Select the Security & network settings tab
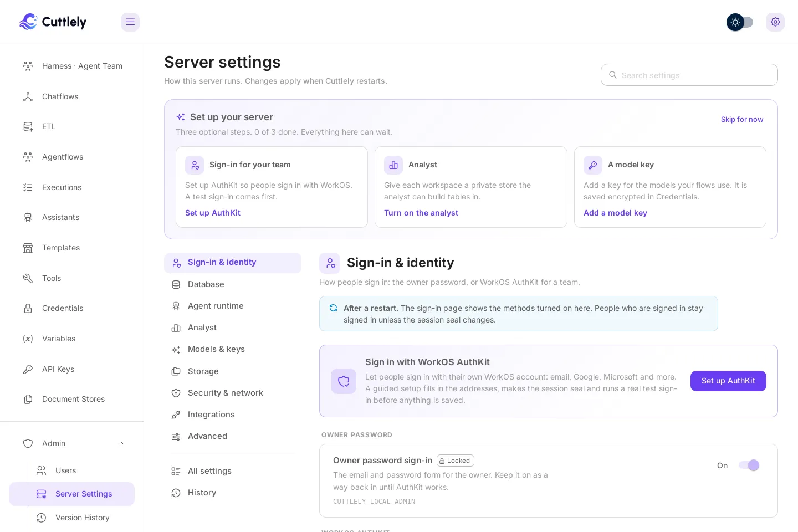Screen dimensions: 798x532 point(233,393)
